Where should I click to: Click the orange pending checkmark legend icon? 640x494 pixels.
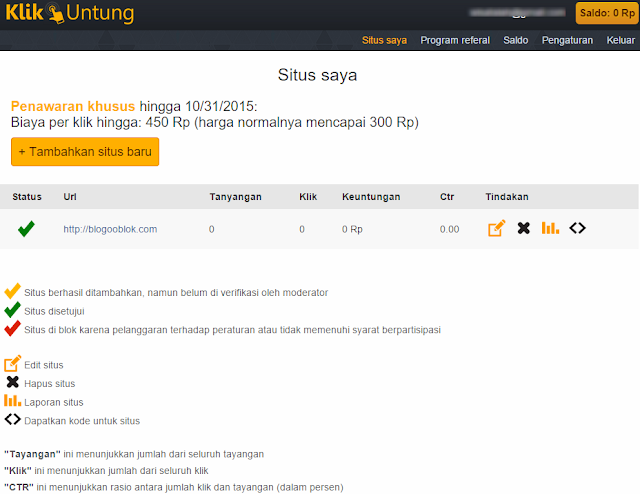pyautogui.click(x=13, y=291)
